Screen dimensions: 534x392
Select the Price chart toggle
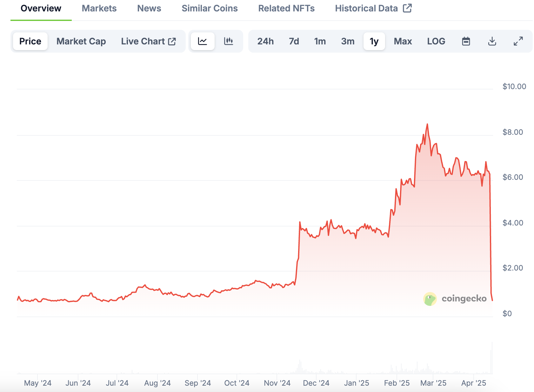pyautogui.click(x=30, y=41)
